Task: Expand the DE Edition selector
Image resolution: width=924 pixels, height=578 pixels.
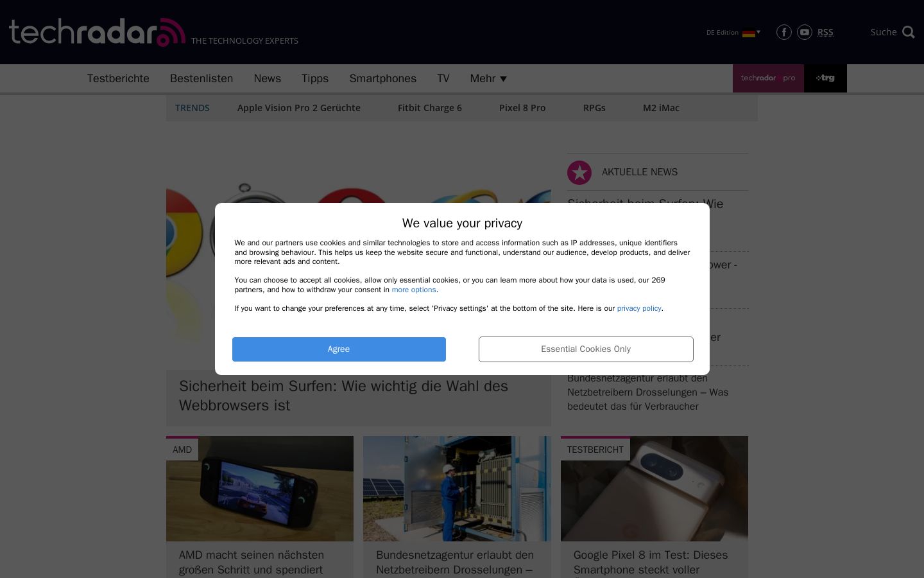Action: pos(733,32)
